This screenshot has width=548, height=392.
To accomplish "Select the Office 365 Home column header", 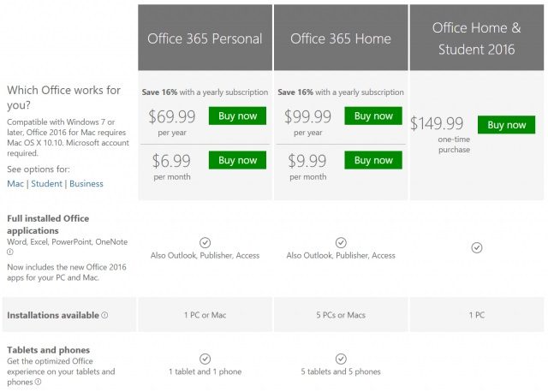I will click(x=341, y=39).
